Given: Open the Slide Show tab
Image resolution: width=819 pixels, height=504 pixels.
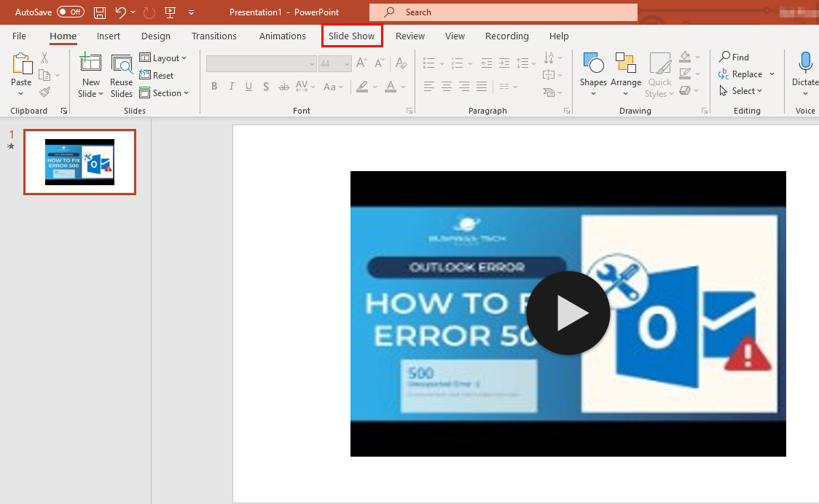Looking at the screenshot, I should [x=351, y=36].
